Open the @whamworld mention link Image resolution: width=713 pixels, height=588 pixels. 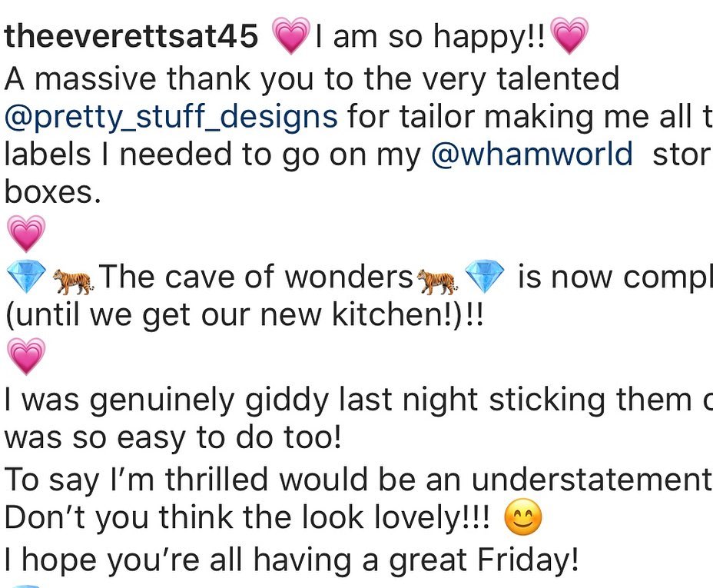point(532,154)
